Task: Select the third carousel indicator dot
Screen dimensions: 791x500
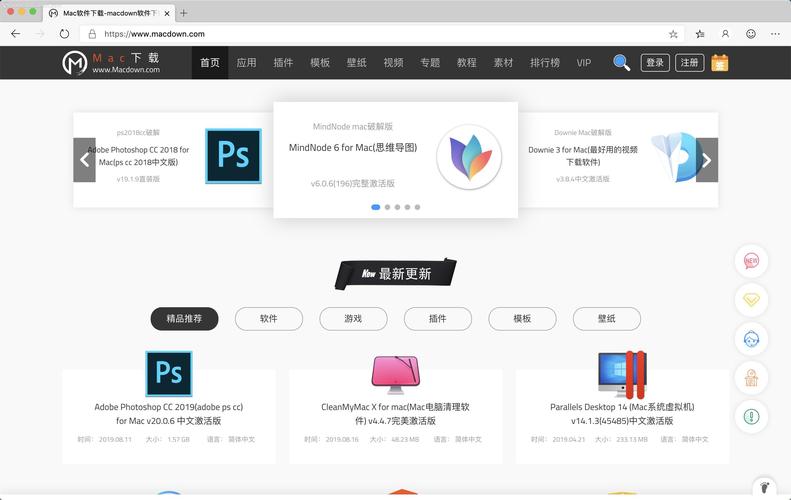Action: coord(398,207)
